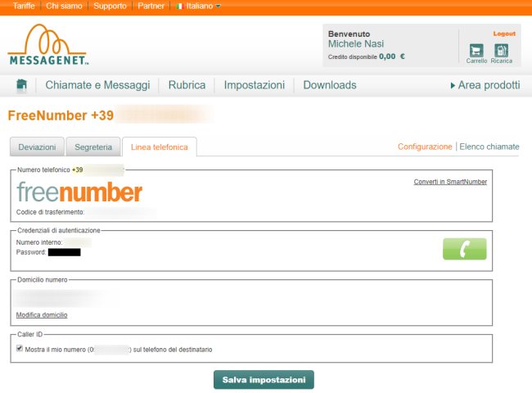The width and height of the screenshot is (532, 393).
Task: Switch to the Segreteria tab
Action: point(92,147)
